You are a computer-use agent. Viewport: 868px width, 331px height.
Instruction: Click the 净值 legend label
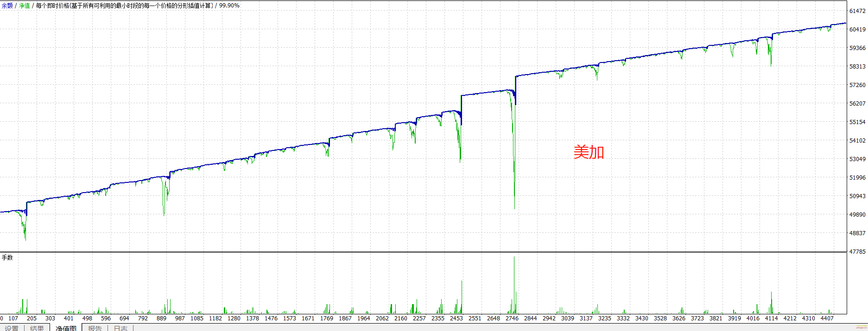pos(24,6)
